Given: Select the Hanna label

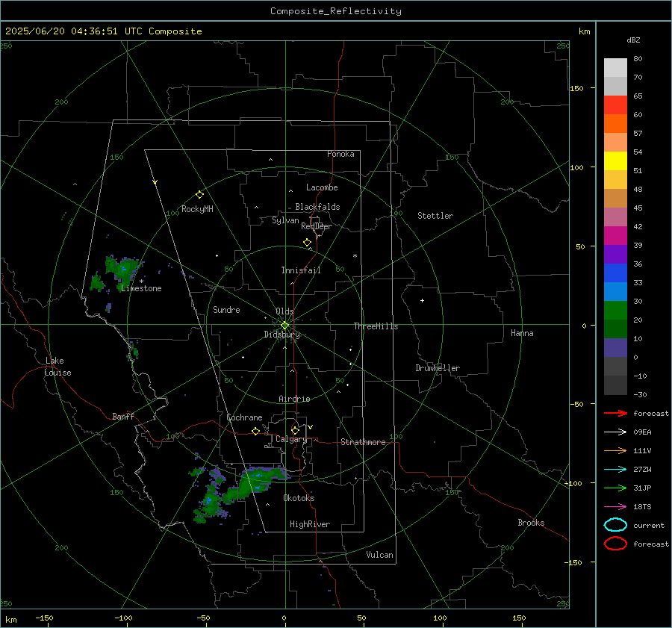Looking at the screenshot, I should point(522,333).
